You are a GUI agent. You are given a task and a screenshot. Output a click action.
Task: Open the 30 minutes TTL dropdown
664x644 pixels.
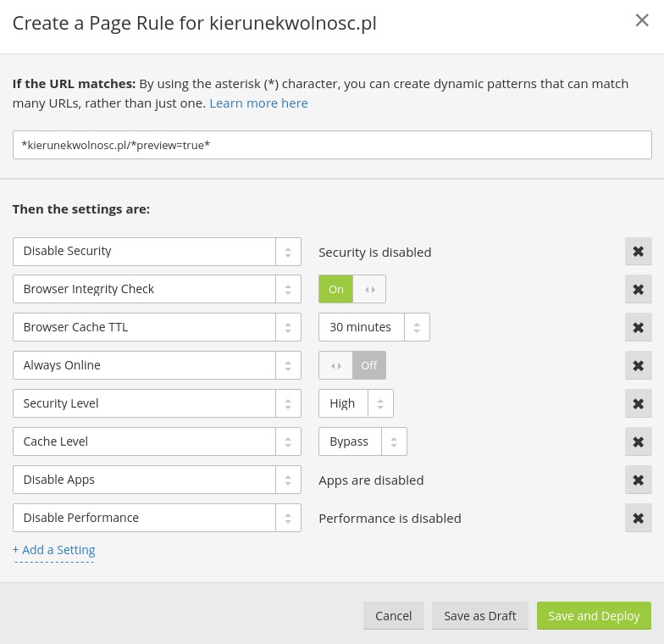pos(373,327)
